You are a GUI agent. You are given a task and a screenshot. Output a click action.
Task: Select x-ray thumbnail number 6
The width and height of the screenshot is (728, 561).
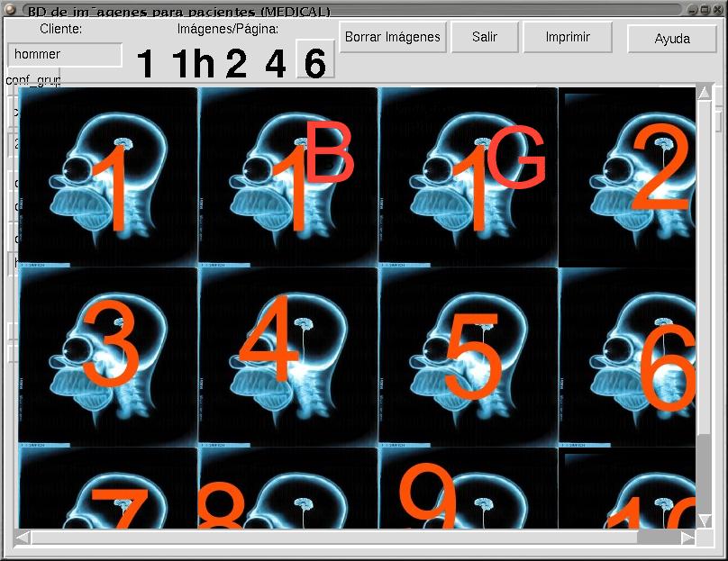[627, 357]
